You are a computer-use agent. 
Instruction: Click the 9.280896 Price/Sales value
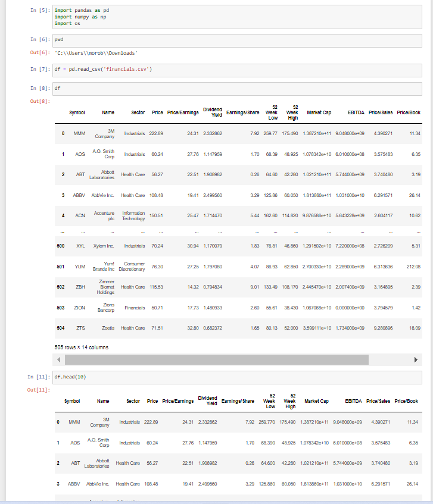(383, 328)
